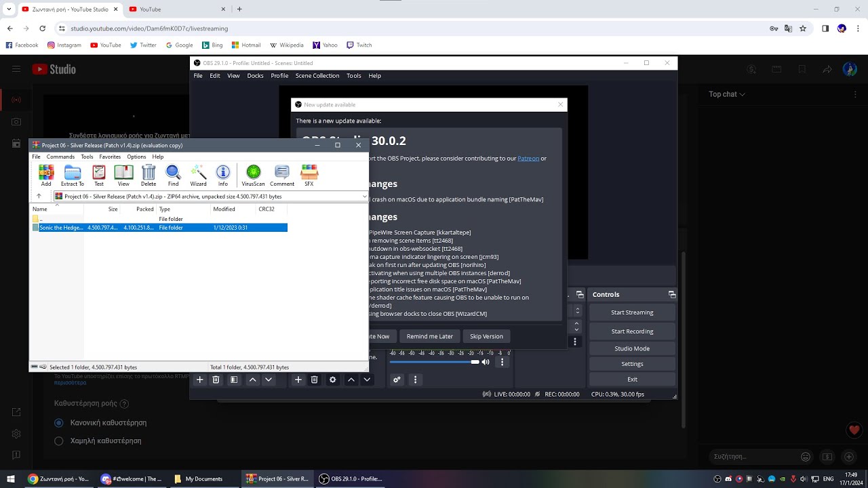Screen dimensions: 868x488
Task: Click Start Streaming in OBS Controls
Action: 632,312
